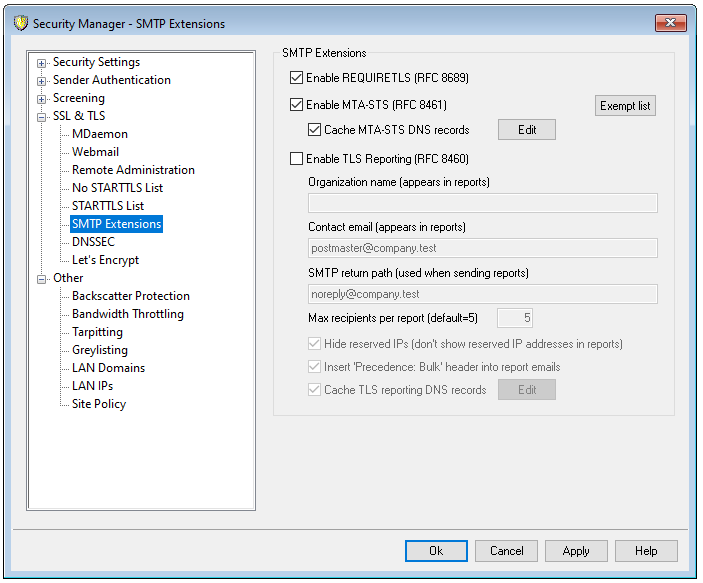Open Greylisting in the Other section
Viewport: 703px width, 583px height.
pyautogui.click(x=100, y=350)
